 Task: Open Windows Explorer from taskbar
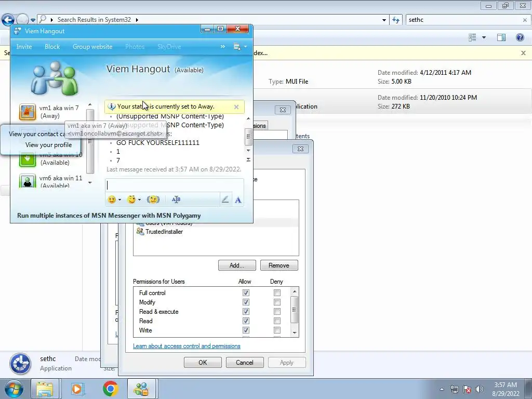pyautogui.click(x=45, y=389)
